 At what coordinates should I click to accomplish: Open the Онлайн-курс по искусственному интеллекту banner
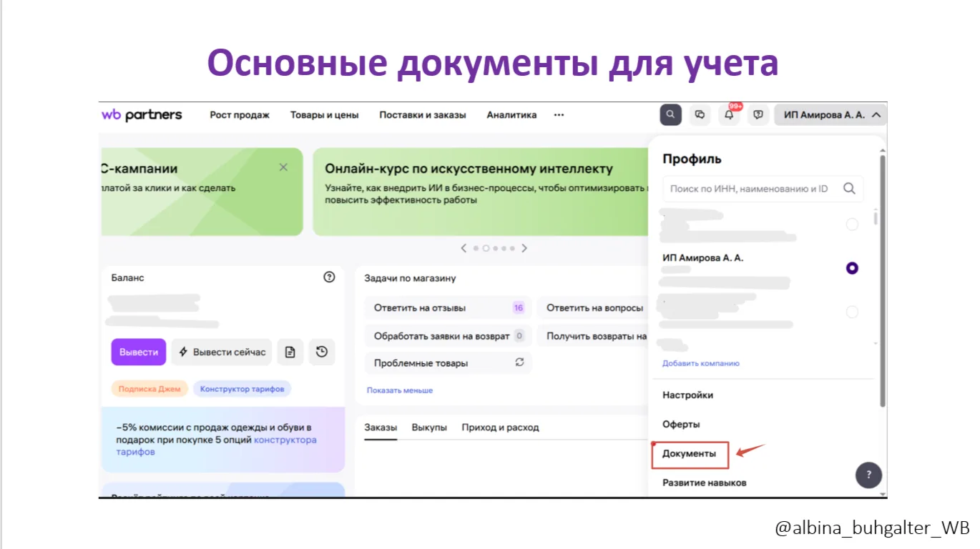coord(481,192)
